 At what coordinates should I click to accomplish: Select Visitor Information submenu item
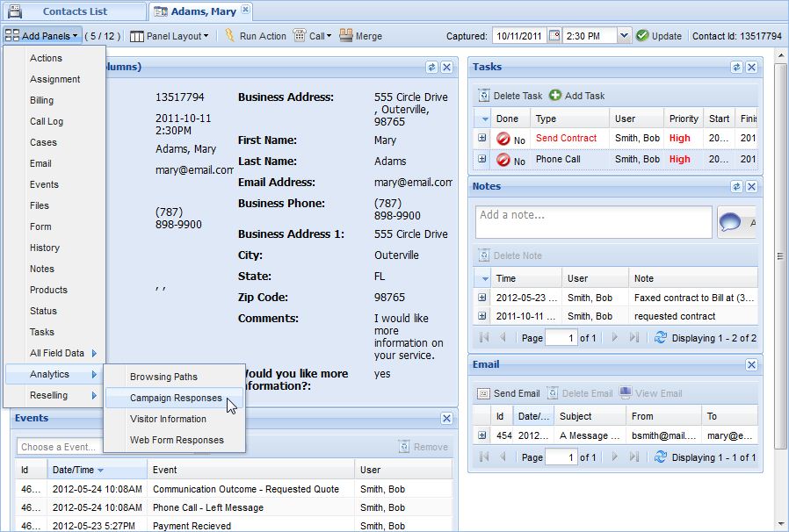[x=175, y=419]
